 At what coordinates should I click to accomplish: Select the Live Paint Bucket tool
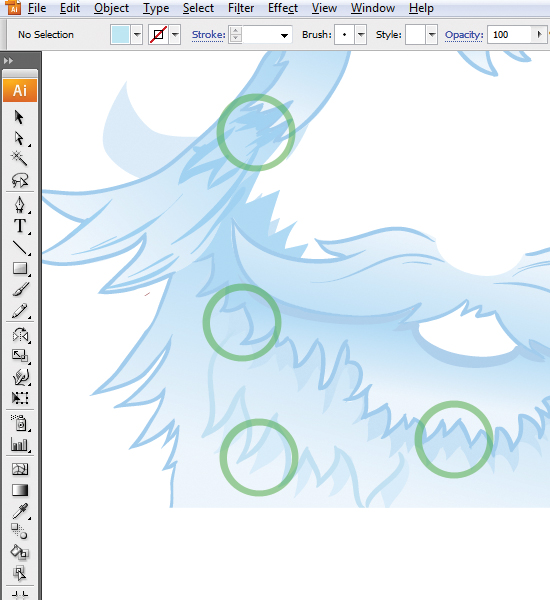click(x=20, y=552)
